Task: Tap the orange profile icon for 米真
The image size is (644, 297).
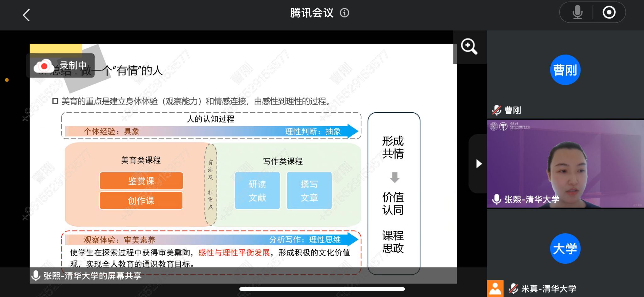Action: click(x=495, y=289)
